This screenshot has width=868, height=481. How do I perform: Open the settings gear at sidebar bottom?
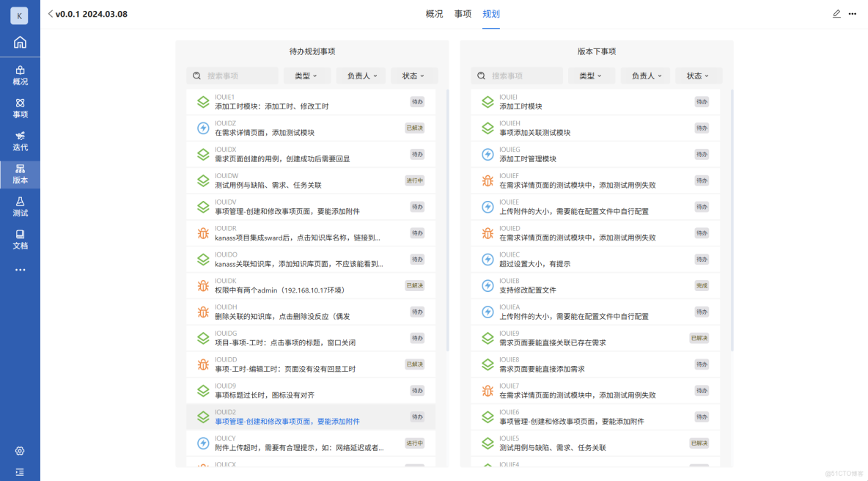[20, 451]
